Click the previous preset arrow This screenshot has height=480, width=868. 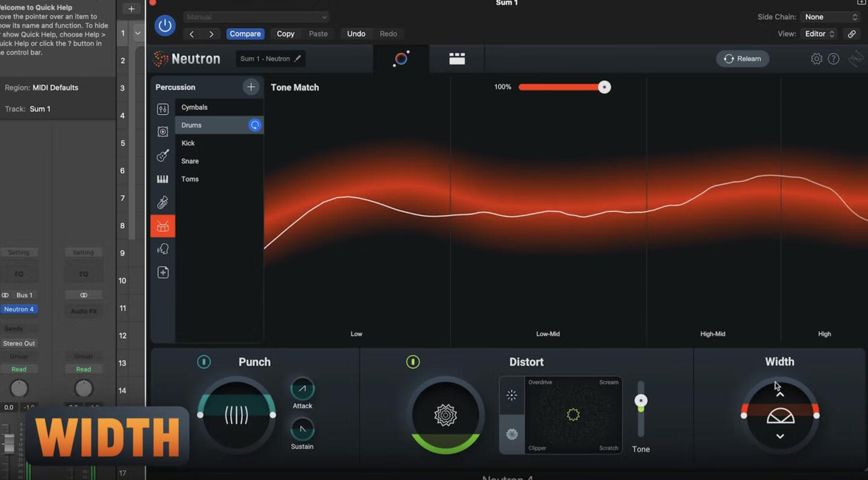(192, 34)
